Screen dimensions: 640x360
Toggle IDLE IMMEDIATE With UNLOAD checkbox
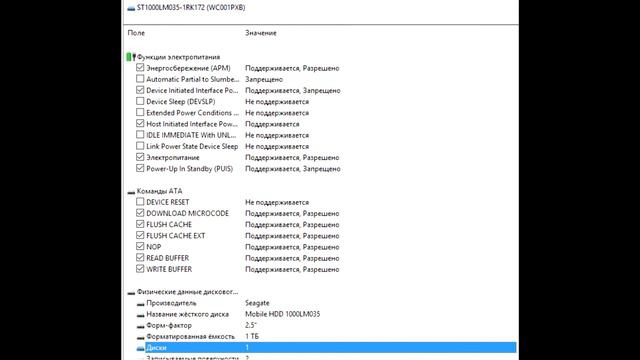pos(140,134)
